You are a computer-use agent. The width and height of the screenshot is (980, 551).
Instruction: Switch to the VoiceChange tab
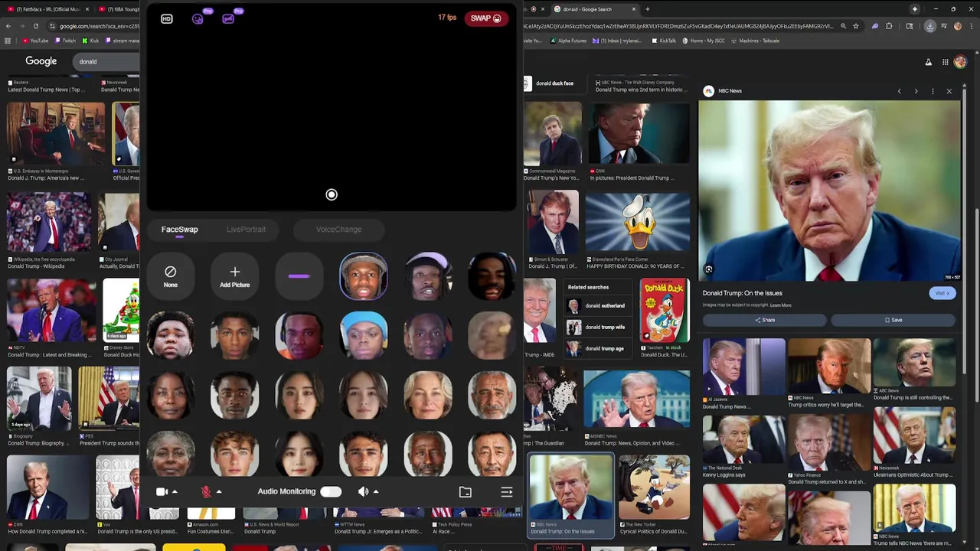tap(338, 230)
